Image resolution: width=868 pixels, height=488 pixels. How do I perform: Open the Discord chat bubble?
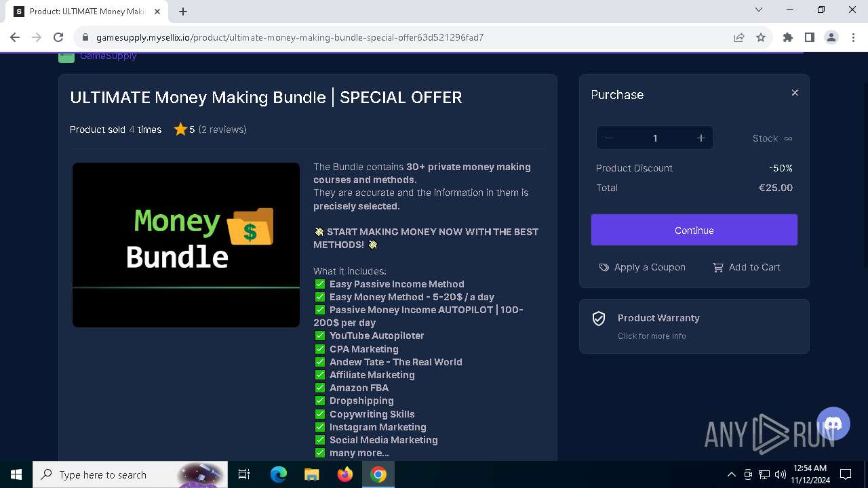[x=833, y=424]
